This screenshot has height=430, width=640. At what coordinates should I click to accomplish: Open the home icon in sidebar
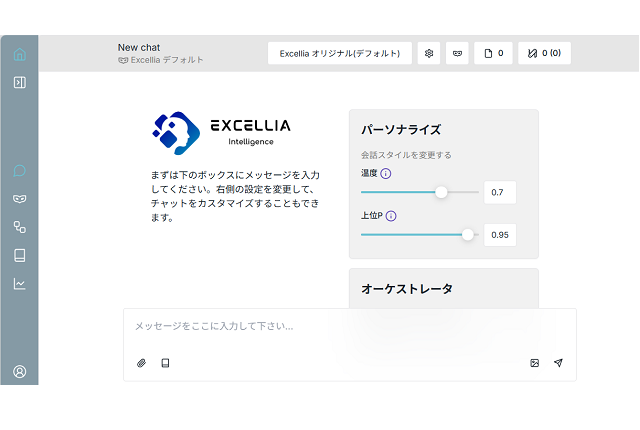(19, 54)
